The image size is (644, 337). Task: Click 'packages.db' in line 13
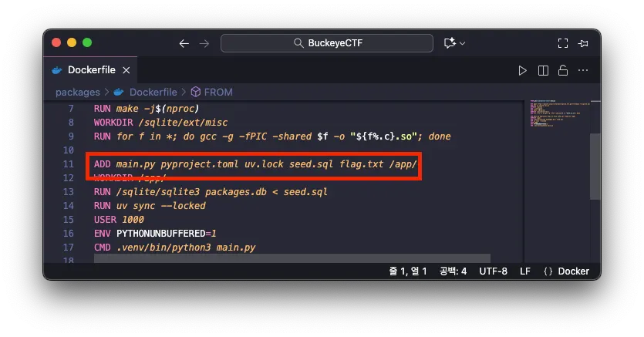point(236,192)
